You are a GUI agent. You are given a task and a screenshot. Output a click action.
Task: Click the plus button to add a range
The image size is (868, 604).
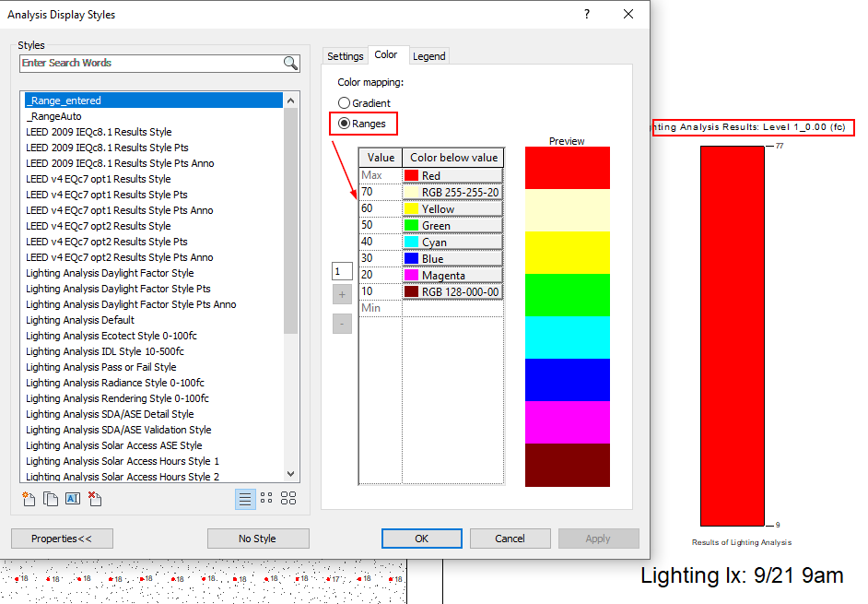[x=342, y=293]
